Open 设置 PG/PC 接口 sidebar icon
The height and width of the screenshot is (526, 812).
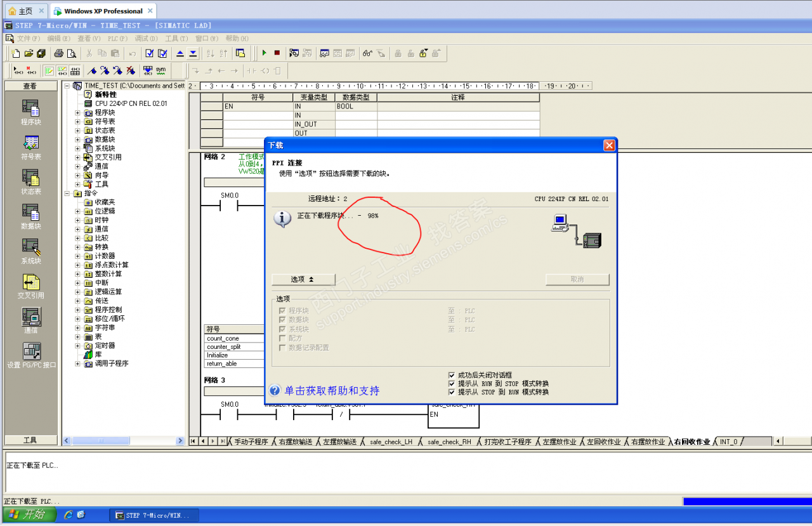pos(31,356)
